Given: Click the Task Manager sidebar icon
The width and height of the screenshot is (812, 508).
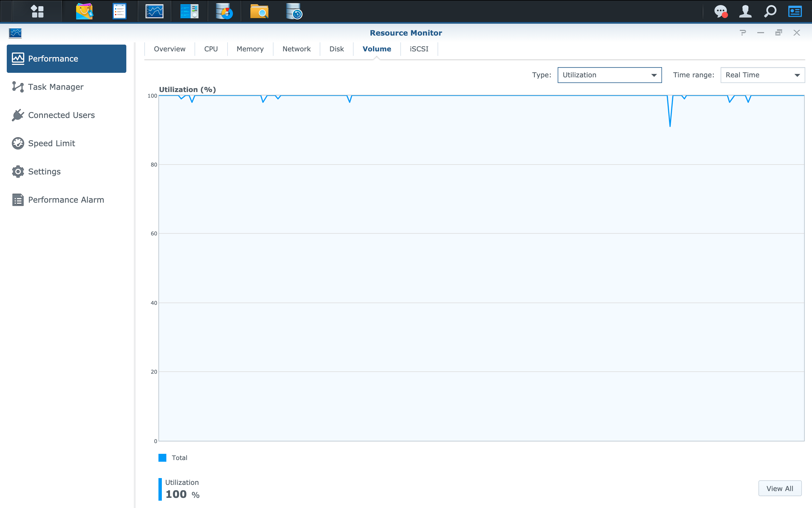Looking at the screenshot, I should tap(18, 87).
